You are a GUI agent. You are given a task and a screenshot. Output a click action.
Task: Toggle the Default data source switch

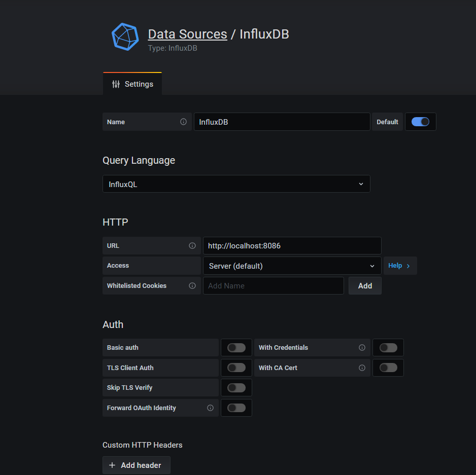pyautogui.click(x=420, y=122)
